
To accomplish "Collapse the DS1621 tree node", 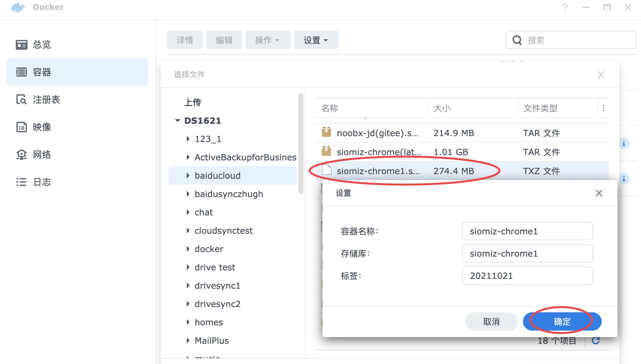I will click(178, 120).
